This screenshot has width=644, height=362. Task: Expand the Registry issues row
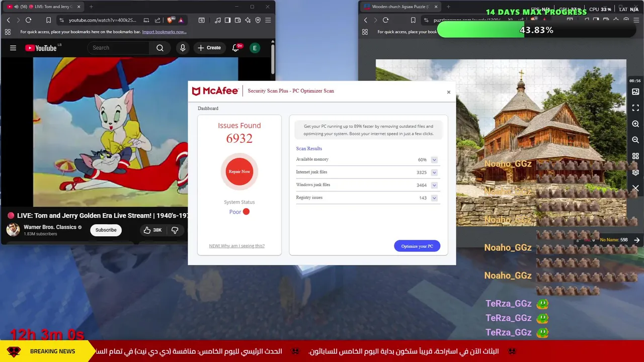tap(434, 198)
